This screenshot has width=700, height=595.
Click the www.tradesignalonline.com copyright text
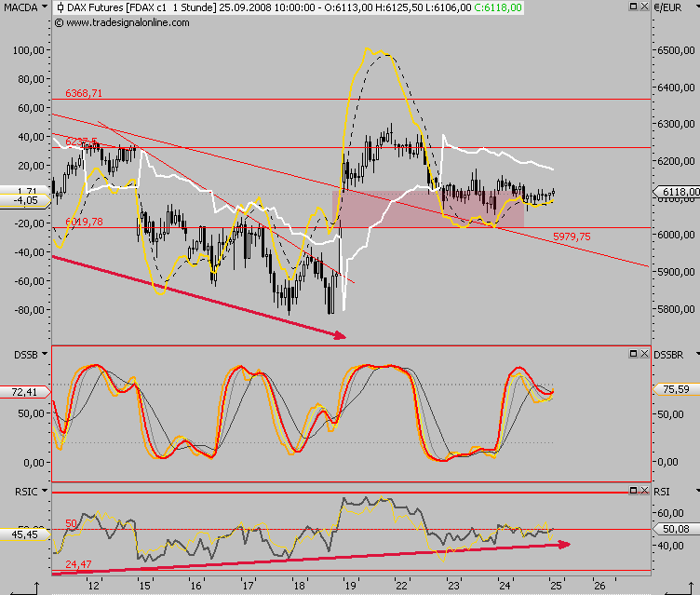click(122, 22)
